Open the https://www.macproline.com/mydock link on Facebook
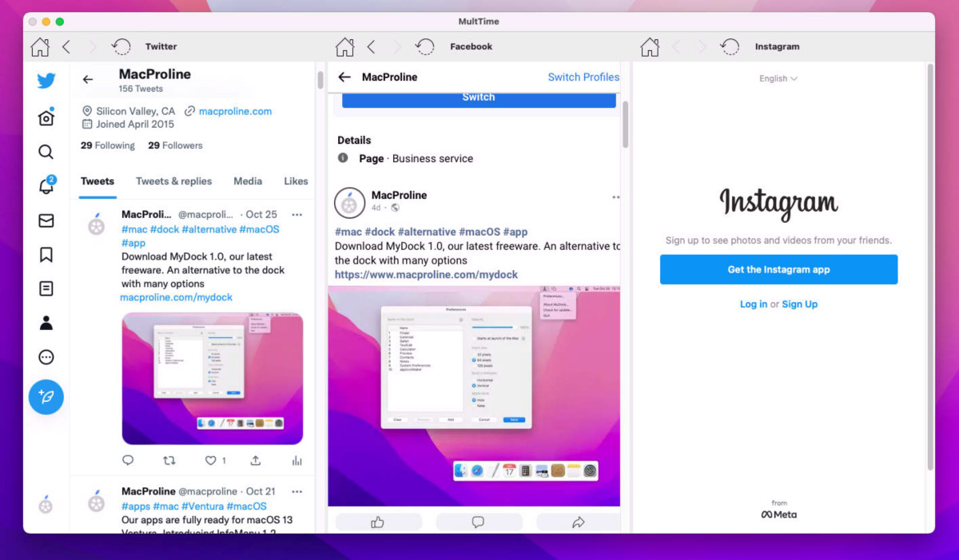959x560 pixels. (427, 275)
